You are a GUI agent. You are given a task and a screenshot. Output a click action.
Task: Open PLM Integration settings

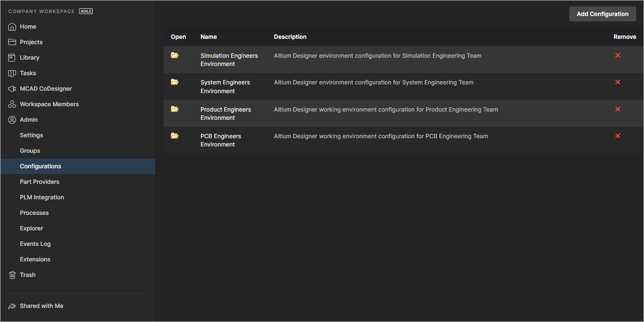tap(42, 197)
